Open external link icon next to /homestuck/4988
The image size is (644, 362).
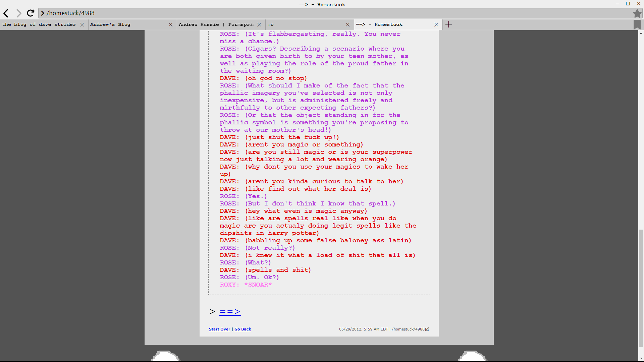[427, 329]
